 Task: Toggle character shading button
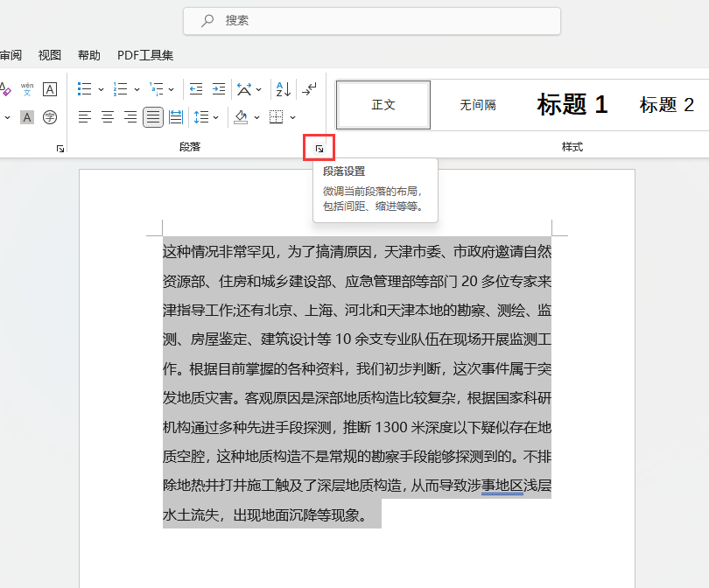coord(27,117)
